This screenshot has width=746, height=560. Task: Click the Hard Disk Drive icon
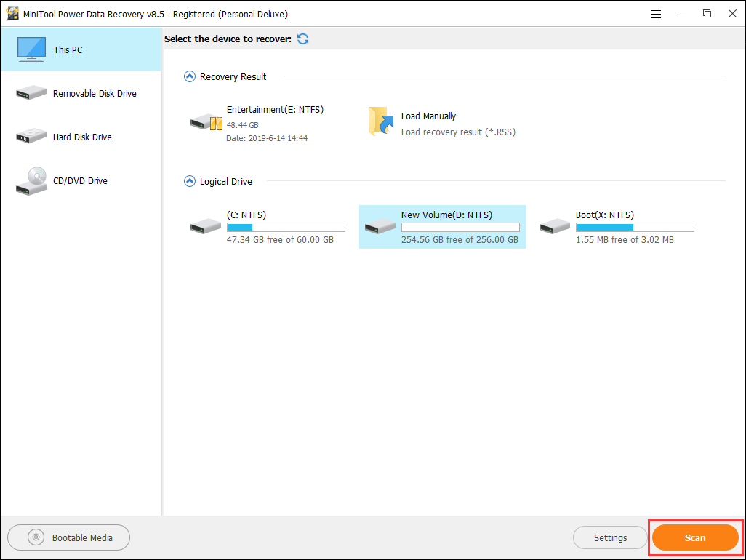[x=31, y=136]
